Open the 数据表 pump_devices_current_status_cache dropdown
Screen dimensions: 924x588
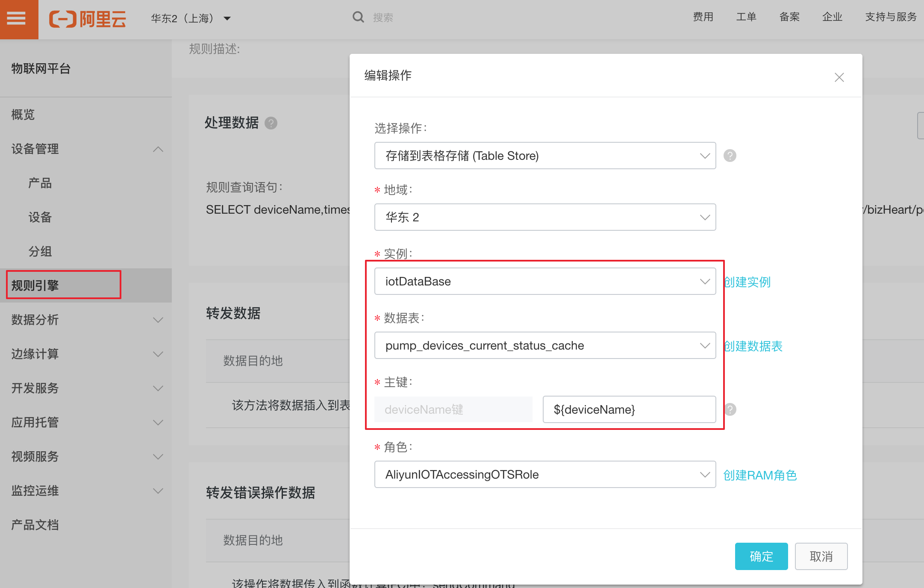click(545, 345)
